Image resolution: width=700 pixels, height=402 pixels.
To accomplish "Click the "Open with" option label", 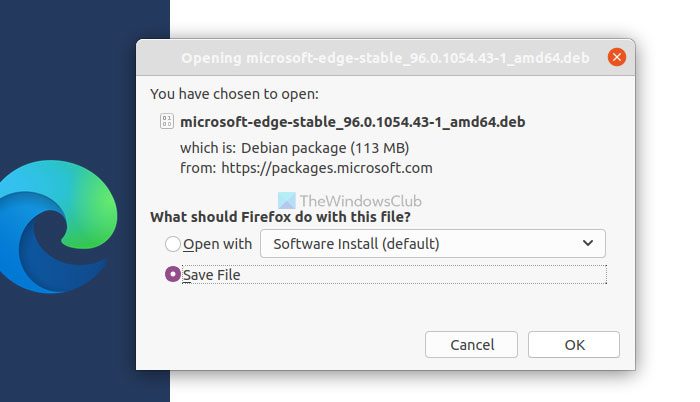I will (x=217, y=244).
